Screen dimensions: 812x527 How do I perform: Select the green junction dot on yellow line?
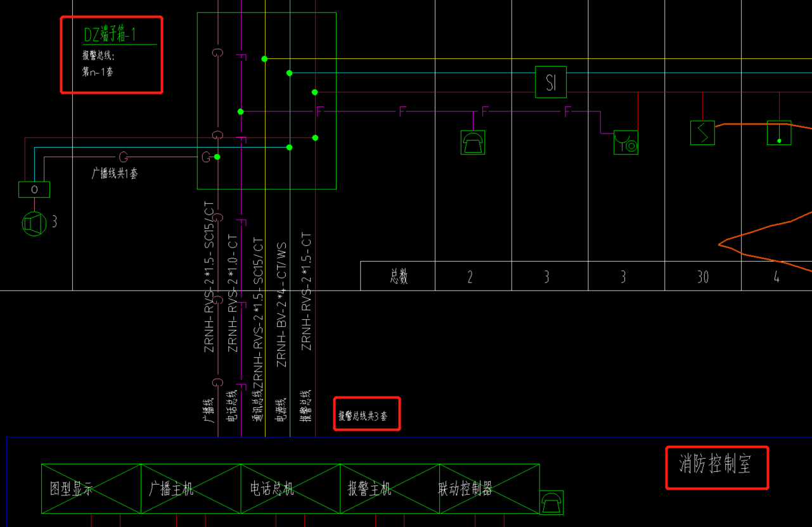[264, 59]
